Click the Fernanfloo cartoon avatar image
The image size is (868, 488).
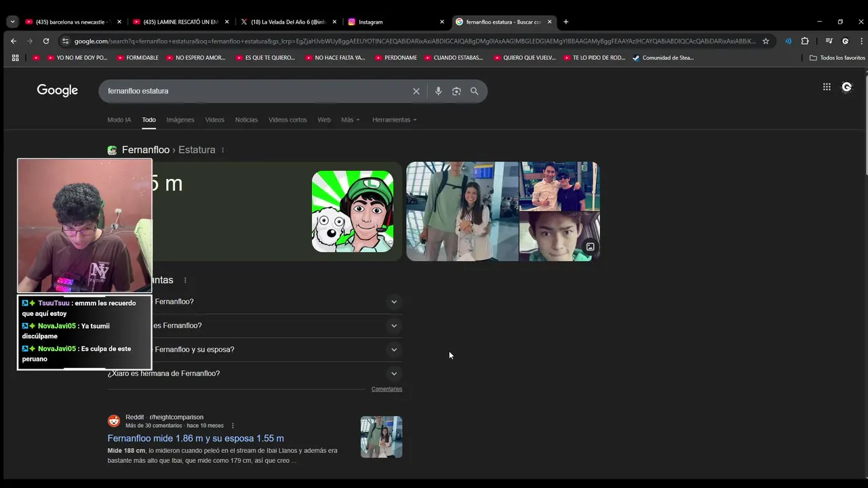tap(353, 211)
